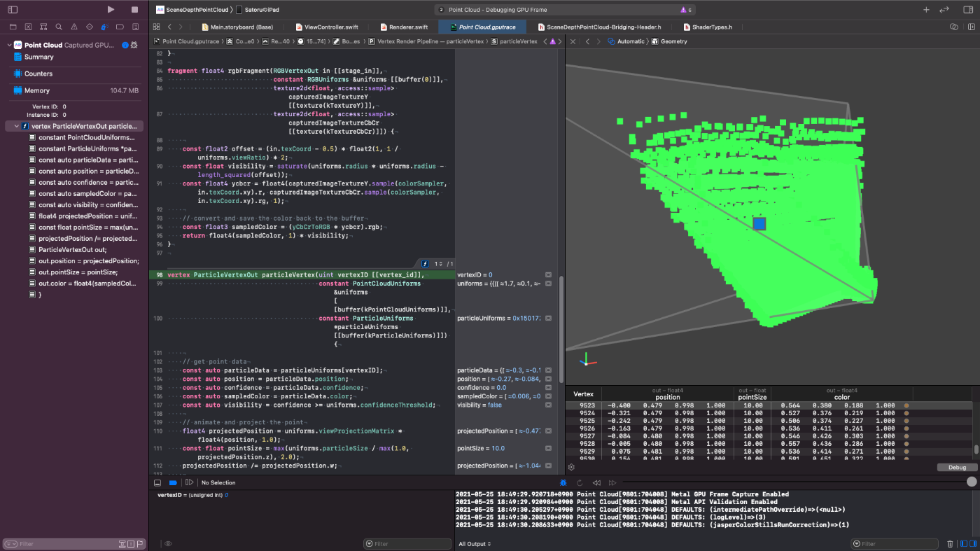The height and width of the screenshot is (551, 980).
Task: Open the All Output dropdown
Action: 475,543
